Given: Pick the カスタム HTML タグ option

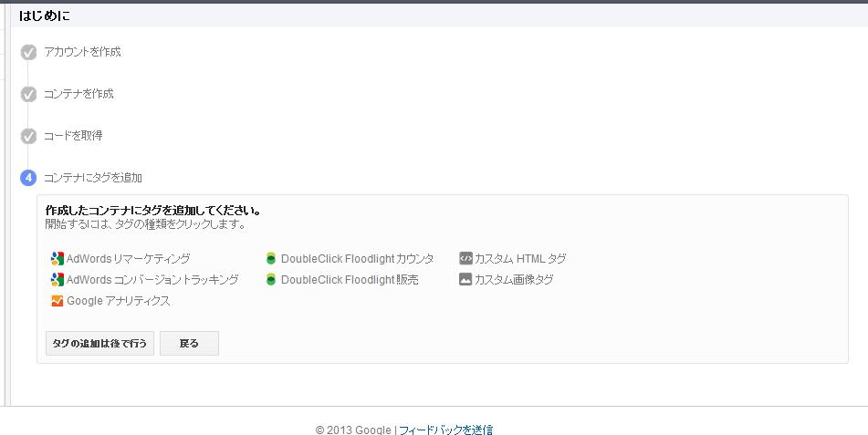Looking at the screenshot, I should click(x=520, y=258).
